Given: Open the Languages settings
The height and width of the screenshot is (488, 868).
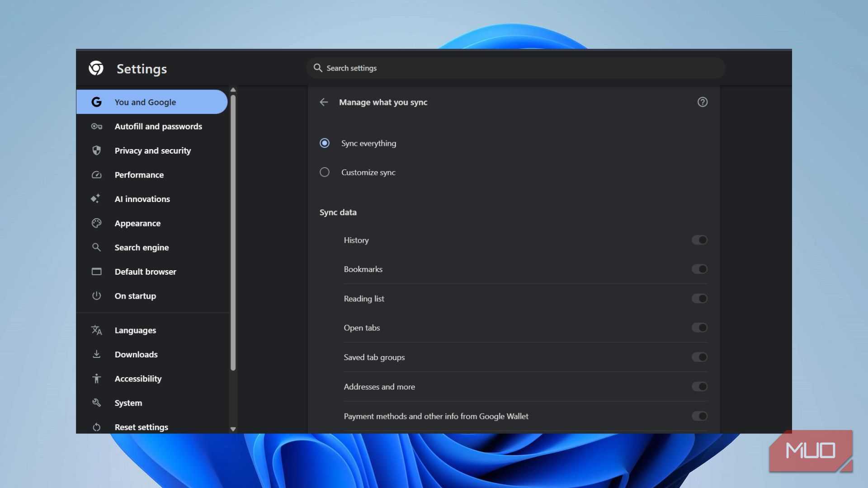Looking at the screenshot, I should [152, 330].
